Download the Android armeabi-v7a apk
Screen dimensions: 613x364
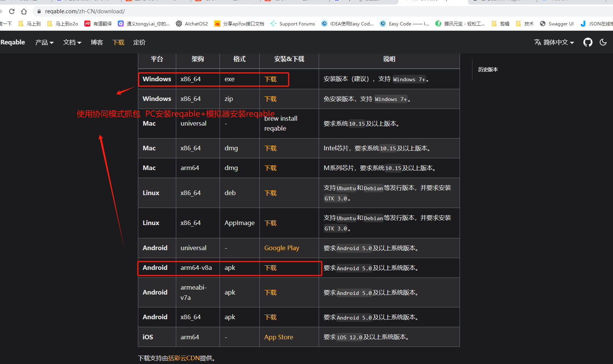pos(270,292)
